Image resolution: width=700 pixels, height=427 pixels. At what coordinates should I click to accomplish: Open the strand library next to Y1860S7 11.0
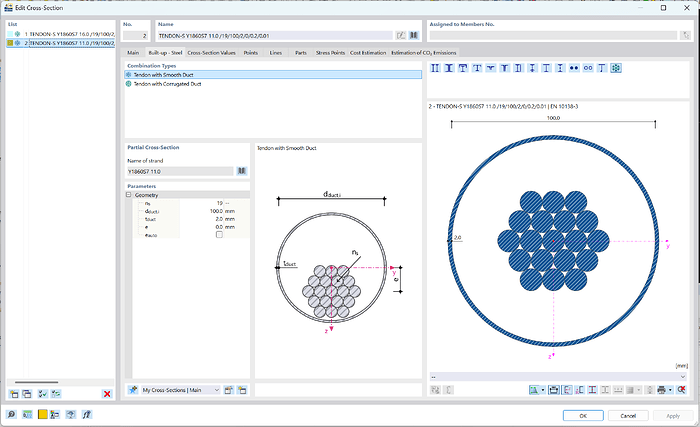click(242, 171)
